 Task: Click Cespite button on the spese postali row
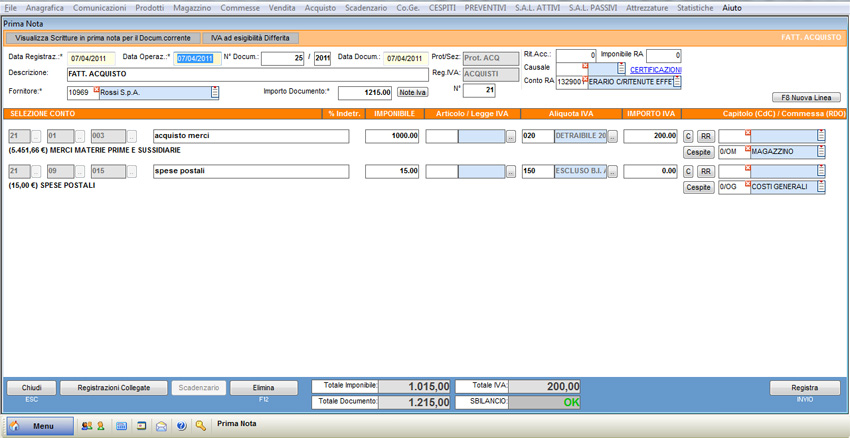pyautogui.click(x=698, y=187)
